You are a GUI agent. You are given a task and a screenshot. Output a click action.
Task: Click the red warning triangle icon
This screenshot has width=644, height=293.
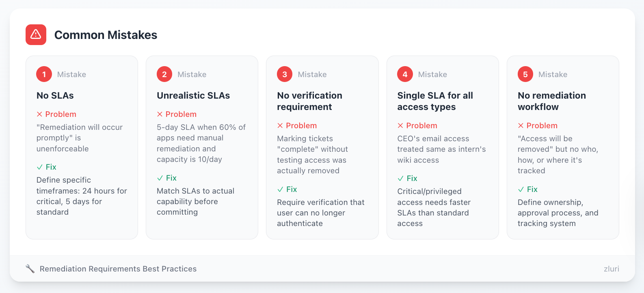coord(36,34)
